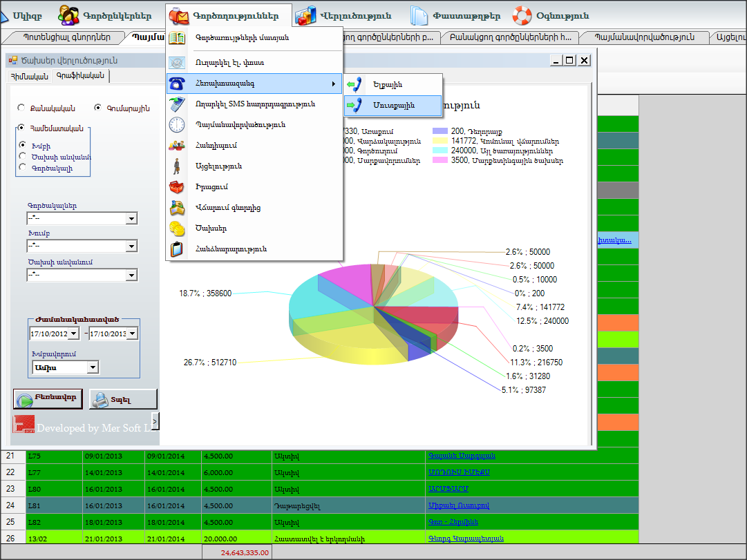This screenshot has height=560, width=747.
Task: Follow the ԱՐՄՖԱՐՄ link in row 23
Action: [x=448, y=489]
